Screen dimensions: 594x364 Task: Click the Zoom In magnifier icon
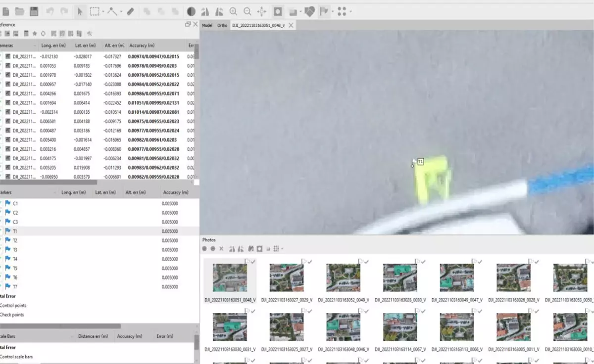click(233, 11)
